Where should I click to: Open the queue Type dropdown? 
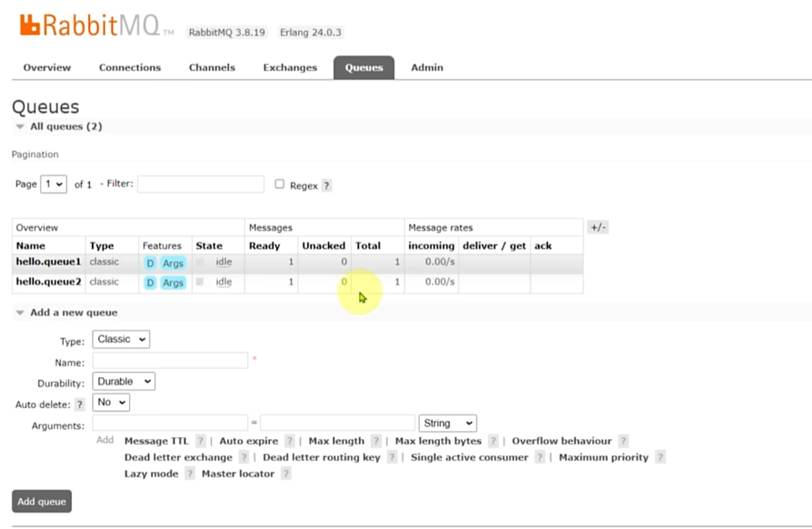point(121,339)
